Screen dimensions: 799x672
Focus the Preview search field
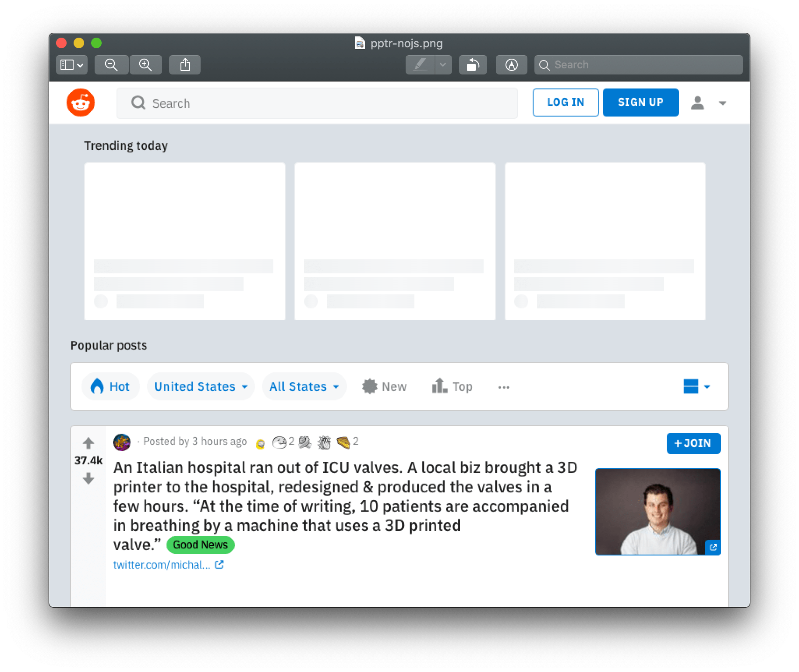click(x=639, y=65)
